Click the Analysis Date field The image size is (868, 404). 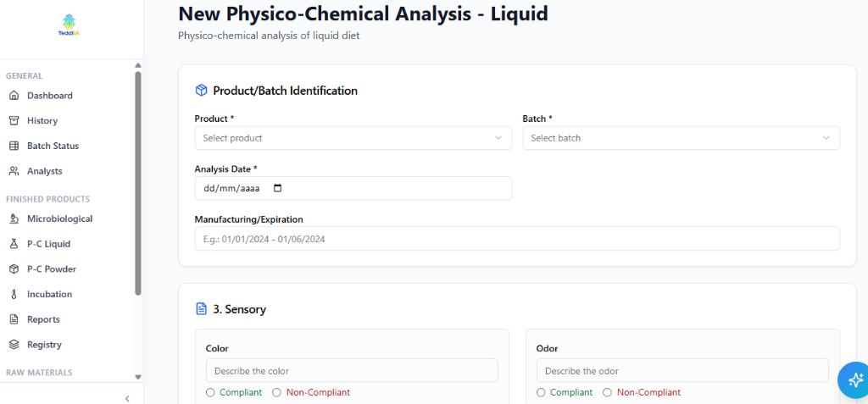pyautogui.click(x=353, y=188)
